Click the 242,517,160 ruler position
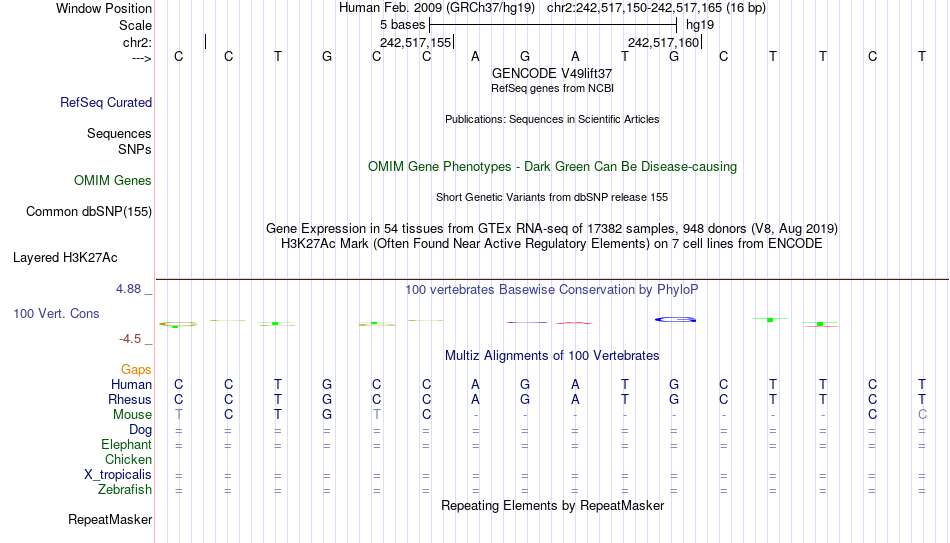Viewport: 950px width, 543px height. click(663, 42)
